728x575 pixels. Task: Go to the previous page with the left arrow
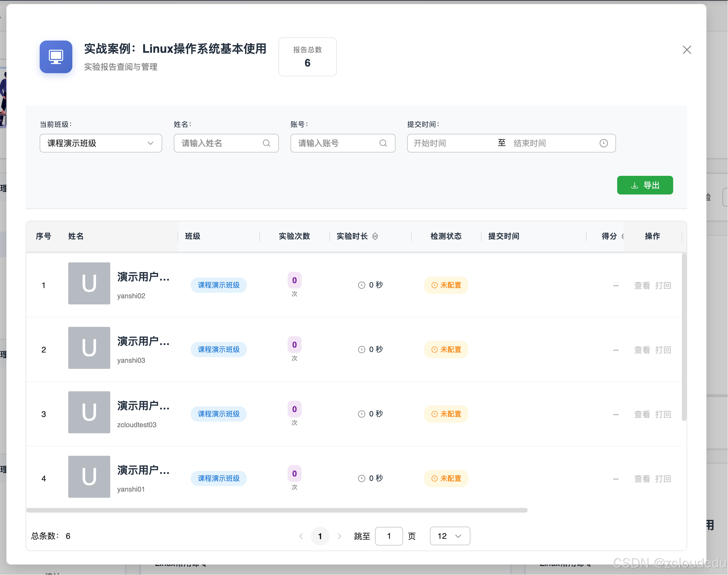[x=301, y=536]
